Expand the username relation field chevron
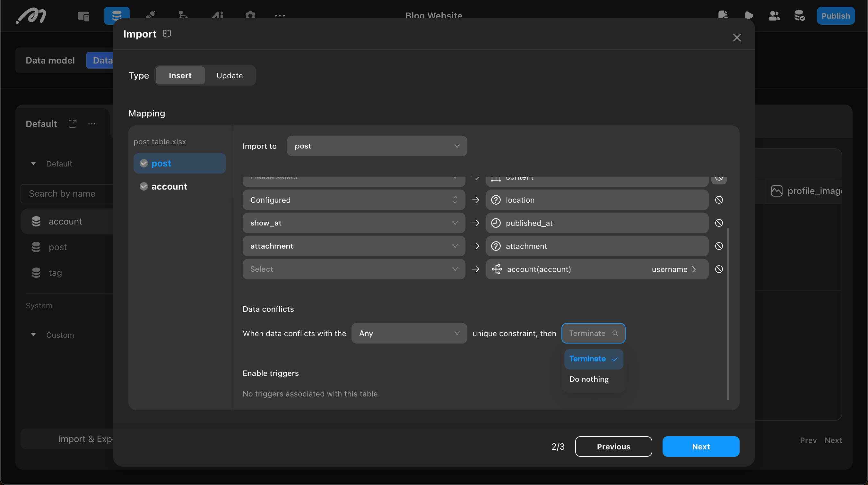This screenshot has height=485, width=868. click(694, 269)
